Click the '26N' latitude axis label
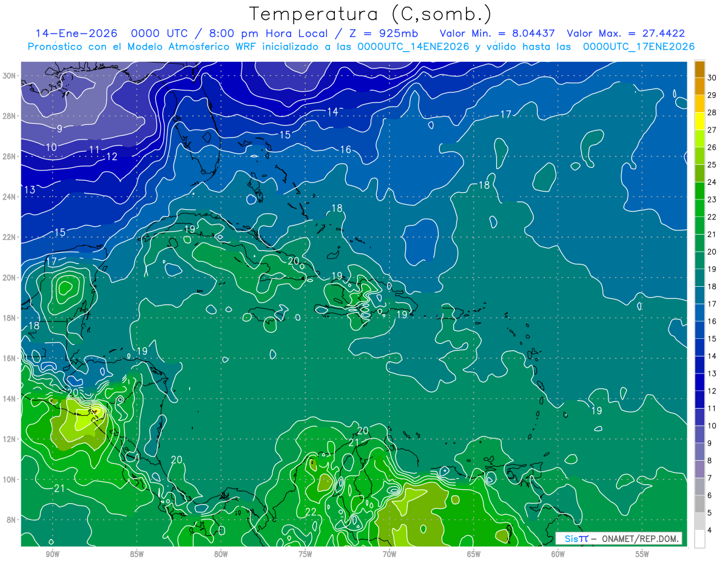The image size is (728, 562). click(x=9, y=156)
